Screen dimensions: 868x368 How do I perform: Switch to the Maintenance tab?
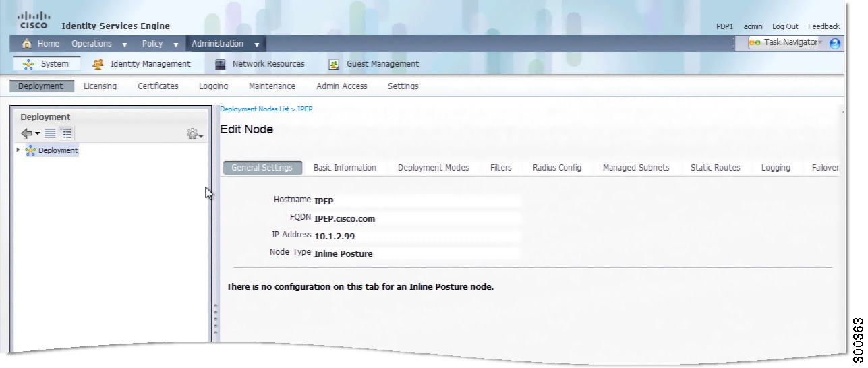pos(272,86)
